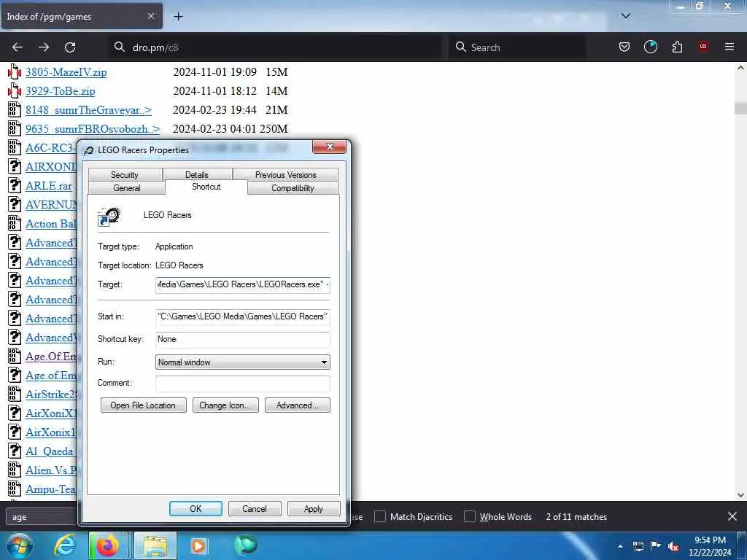
Task: Launch Internet Explorer from the taskbar
Action: (x=65, y=545)
